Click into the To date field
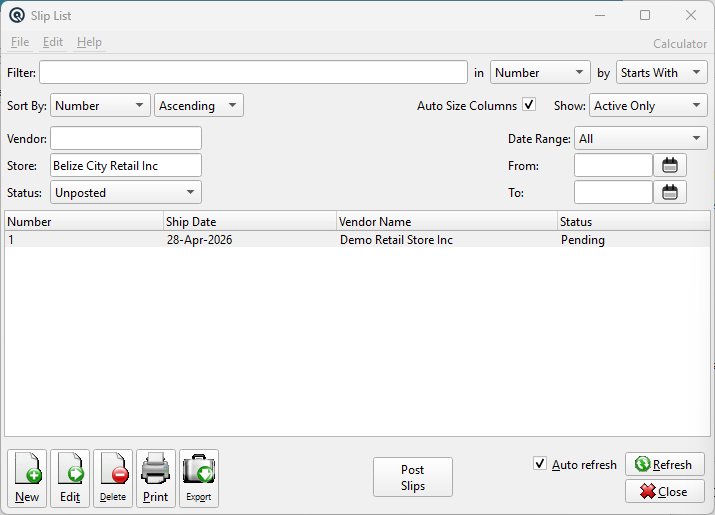This screenshot has height=515, width=715. pyautogui.click(x=613, y=192)
